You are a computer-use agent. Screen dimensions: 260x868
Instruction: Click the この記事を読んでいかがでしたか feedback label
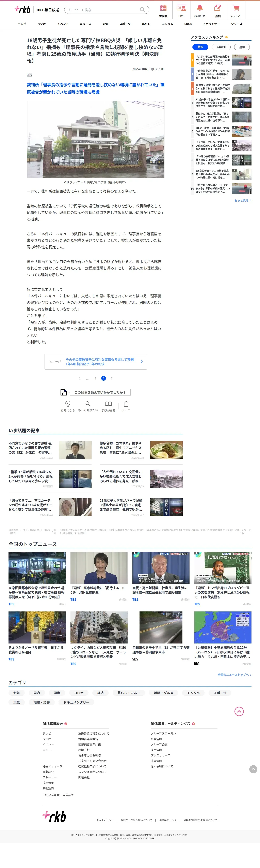click(x=100, y=392)
